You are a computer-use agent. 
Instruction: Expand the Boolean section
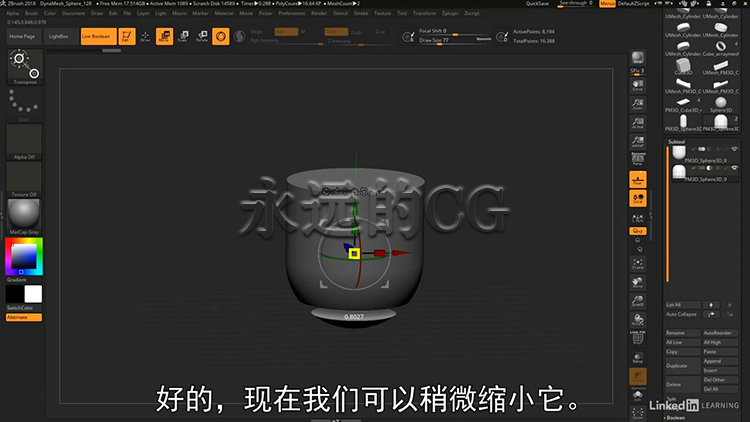675,418
